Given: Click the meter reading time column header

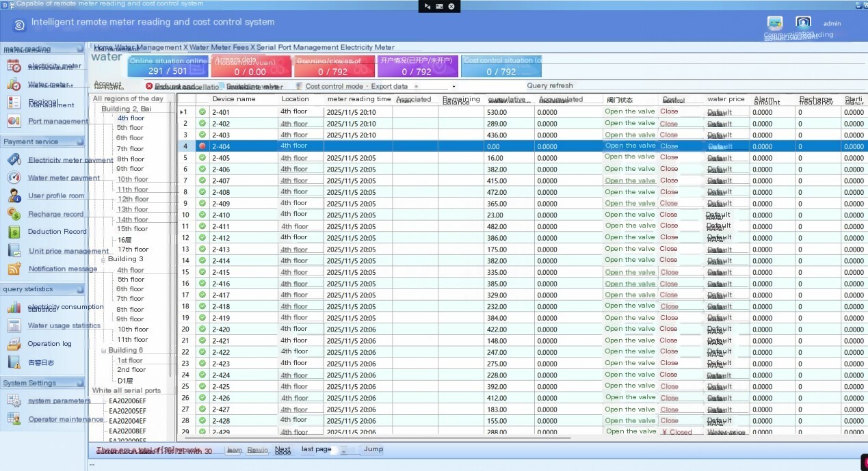Looking at the screenshot, I should pyautogui.click(x=358, y=99).
